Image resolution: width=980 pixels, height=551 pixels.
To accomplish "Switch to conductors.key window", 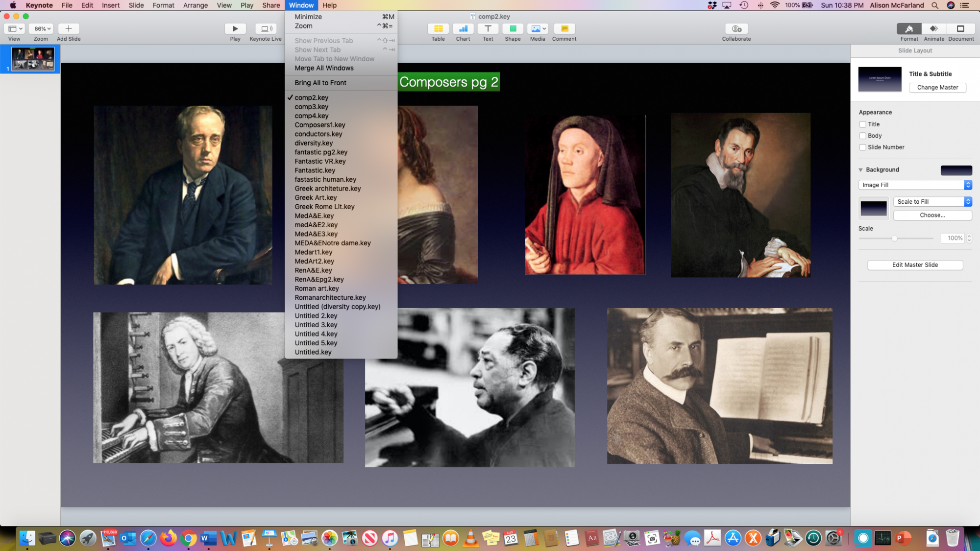I will click(x=341, y=134).
